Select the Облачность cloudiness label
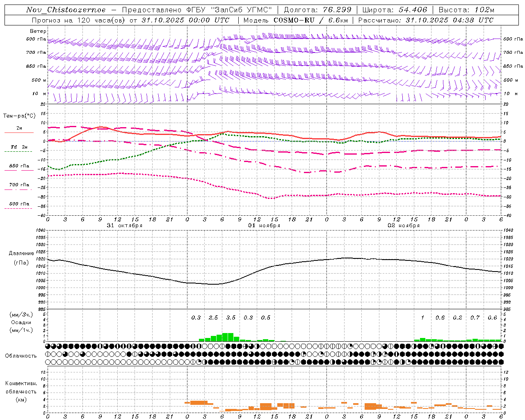Image resolution: width=525 pixels, height=420 pixels. (x=21, y=356)
